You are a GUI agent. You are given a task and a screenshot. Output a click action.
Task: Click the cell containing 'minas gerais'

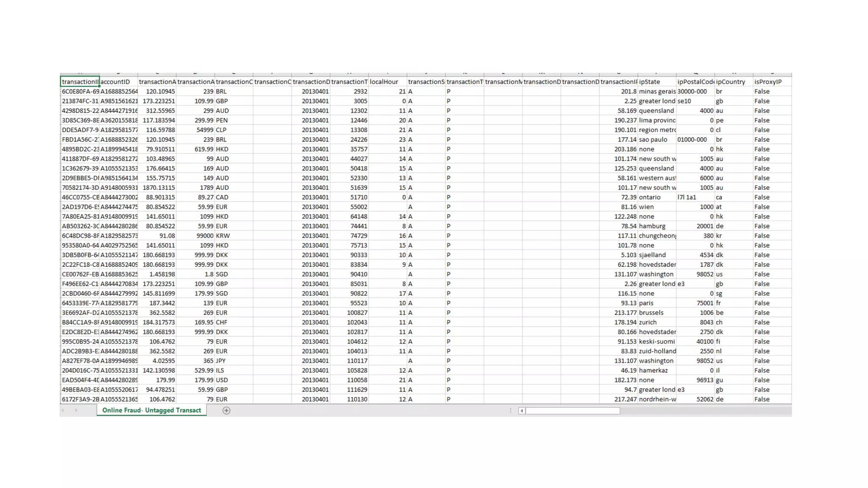coord(657,91)
